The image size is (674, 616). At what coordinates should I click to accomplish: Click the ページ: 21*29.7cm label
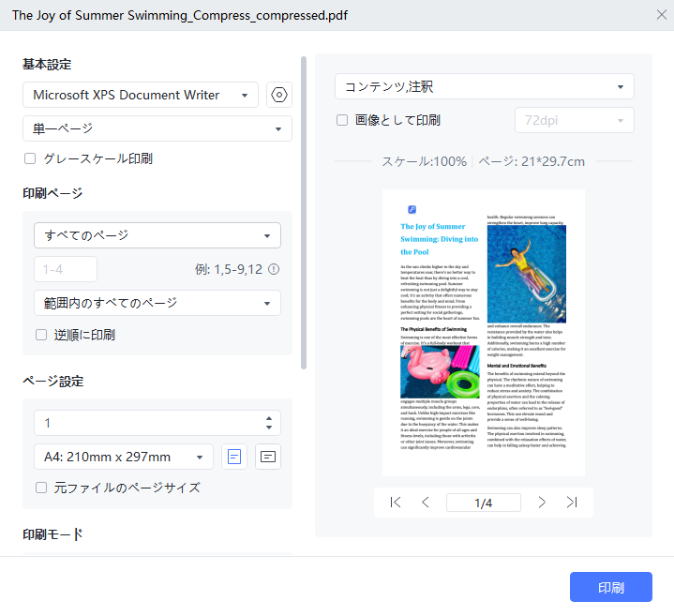532,161
